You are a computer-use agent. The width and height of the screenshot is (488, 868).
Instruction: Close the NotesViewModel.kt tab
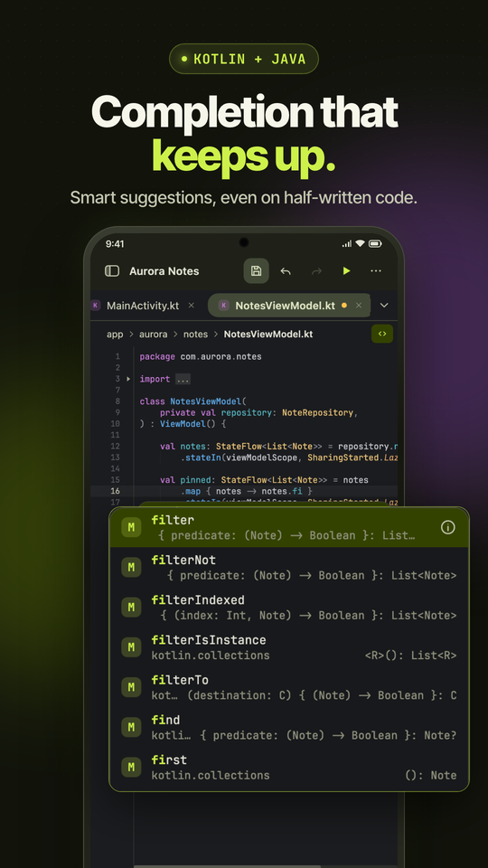tap(359, 306)
